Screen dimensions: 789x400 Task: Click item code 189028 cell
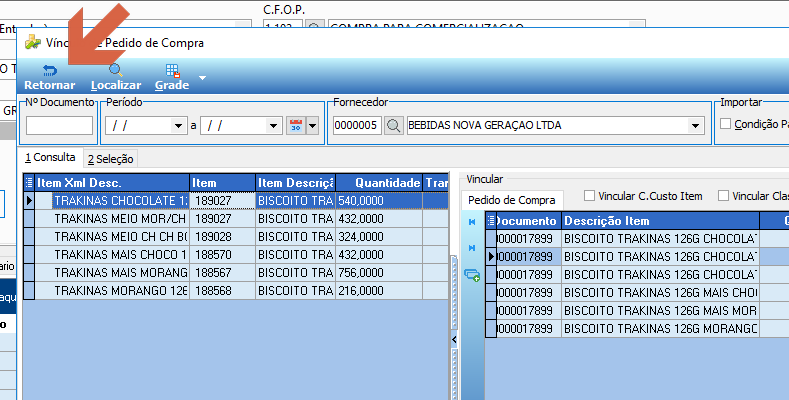[222, 236]
